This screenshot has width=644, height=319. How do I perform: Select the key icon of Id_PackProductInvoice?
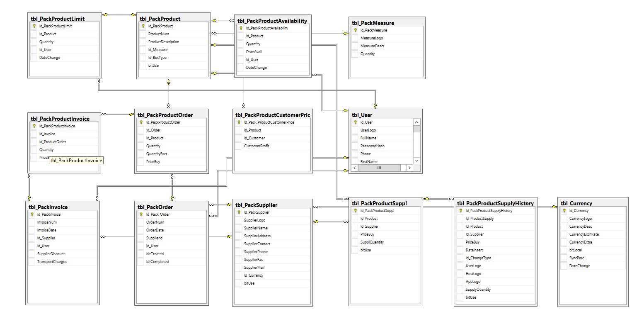tap(34, 126)
